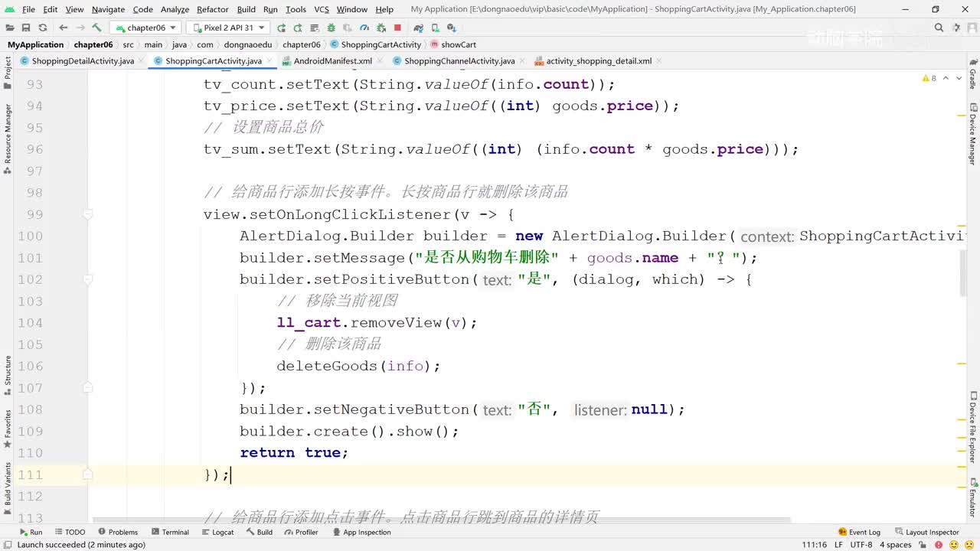Image resolution: width=980 pixels, height=551 pixels.
Task: Close the ShoppingCartActivity.java tab
Action: (269, 61)
